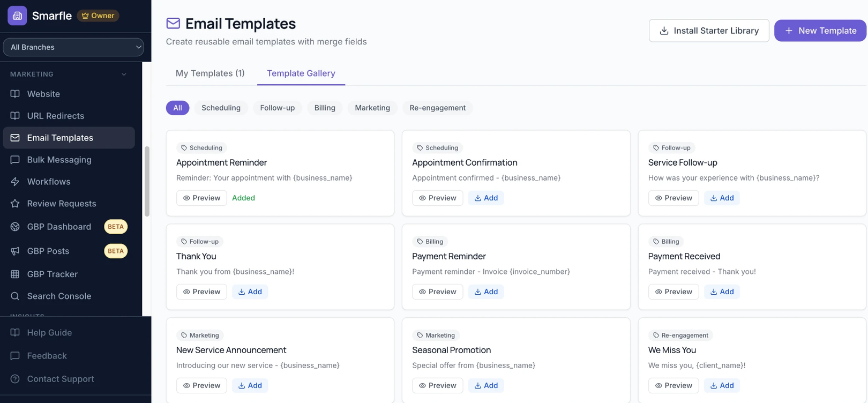868x403 pixels.
Task: Preview the Seasonal Promotion template
Action: (437, 385)
